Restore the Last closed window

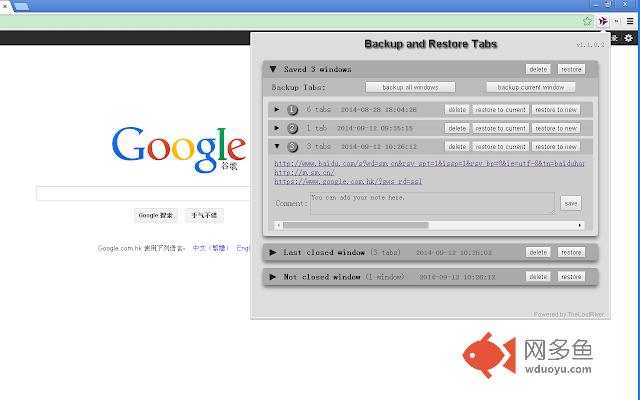pos(571,253)
